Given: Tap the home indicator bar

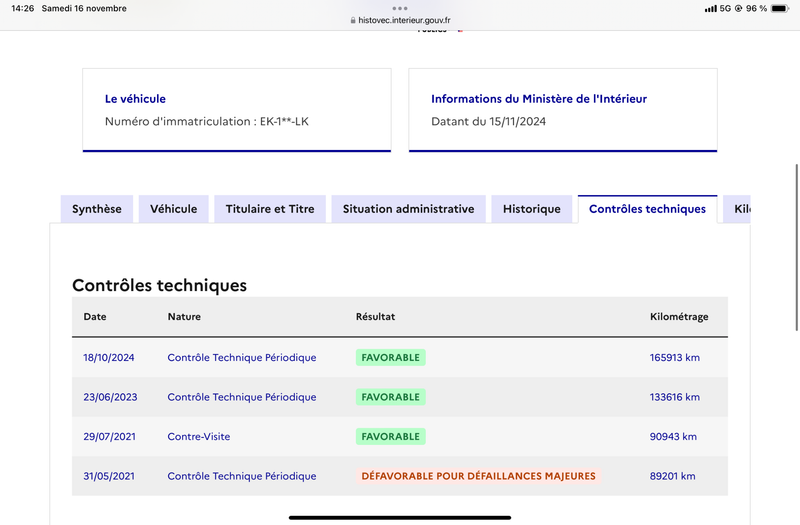Looking at the screenshot, I should [x=400, y=517].
